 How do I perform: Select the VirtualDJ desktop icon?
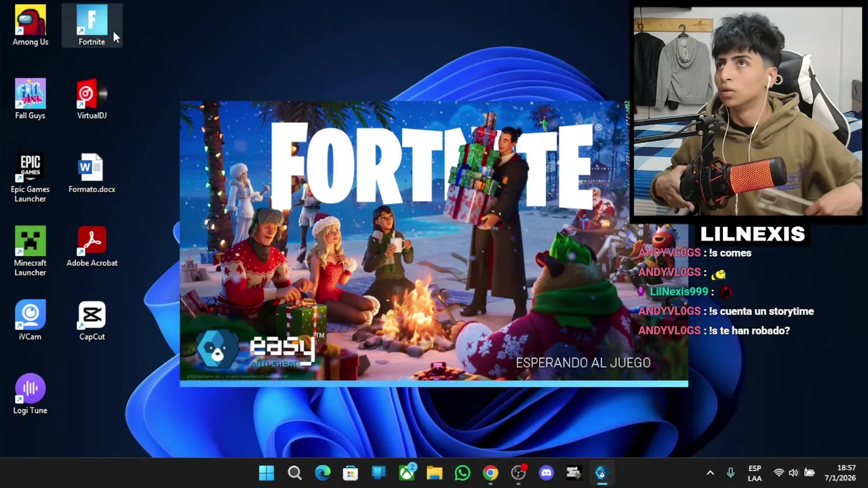click(x=92, y=99)
